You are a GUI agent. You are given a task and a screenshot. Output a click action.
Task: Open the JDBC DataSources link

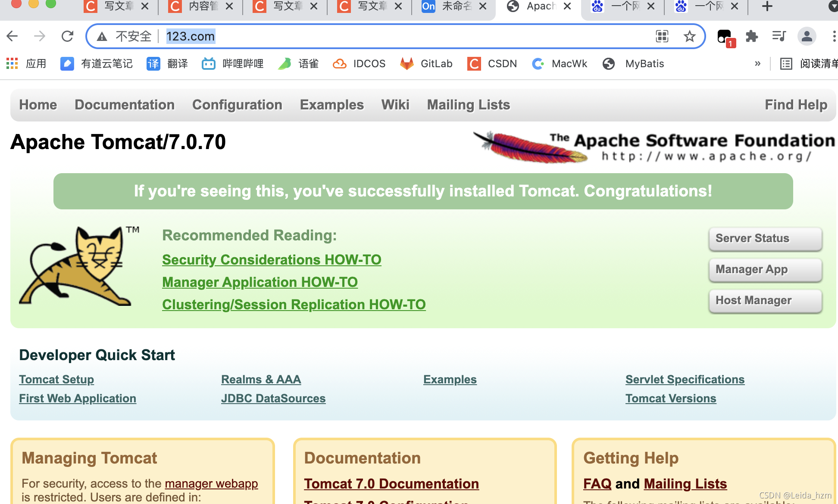[x=273, y=398]
